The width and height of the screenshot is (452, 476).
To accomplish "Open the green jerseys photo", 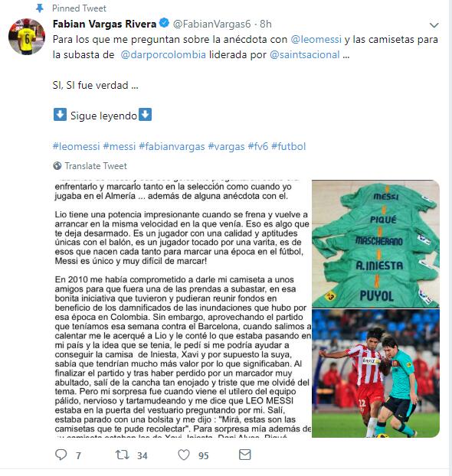I will click(375, 244).
